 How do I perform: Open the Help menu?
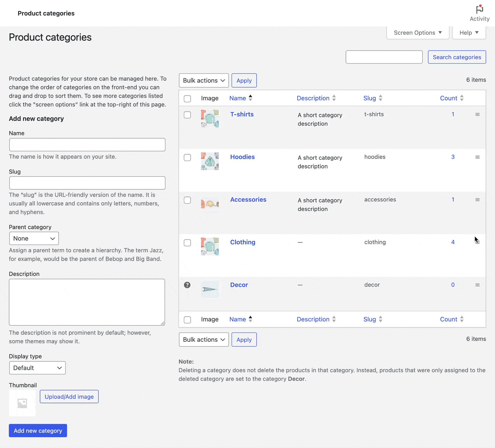tap(469, 32)
